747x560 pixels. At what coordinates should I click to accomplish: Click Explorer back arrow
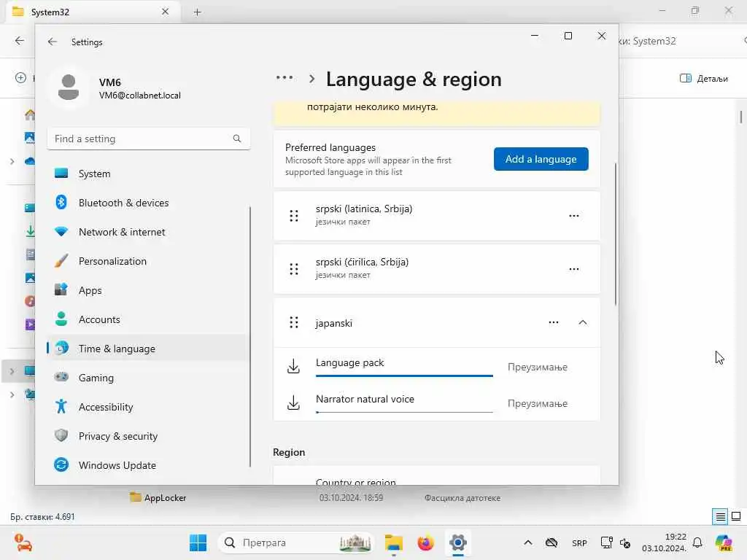coord(20,41)
